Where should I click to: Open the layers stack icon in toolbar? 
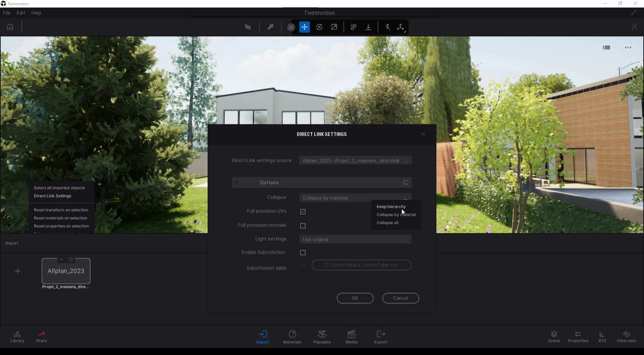click(x=248, y=27)
